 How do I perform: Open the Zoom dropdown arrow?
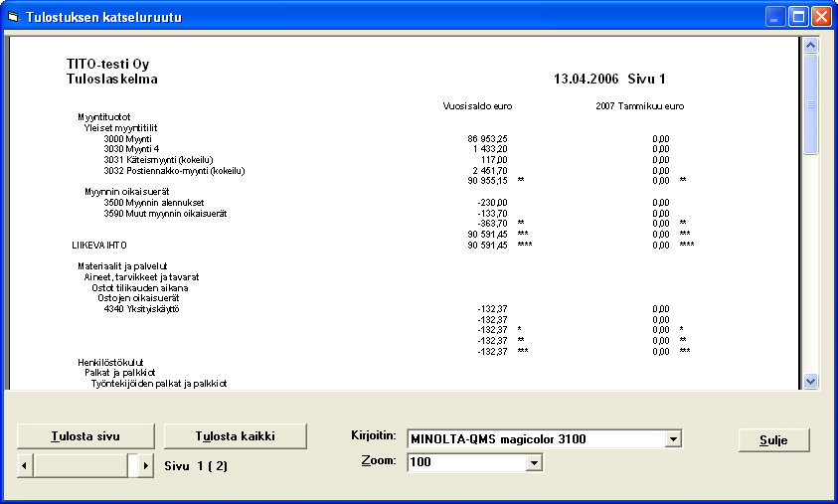tap(534, 462)
